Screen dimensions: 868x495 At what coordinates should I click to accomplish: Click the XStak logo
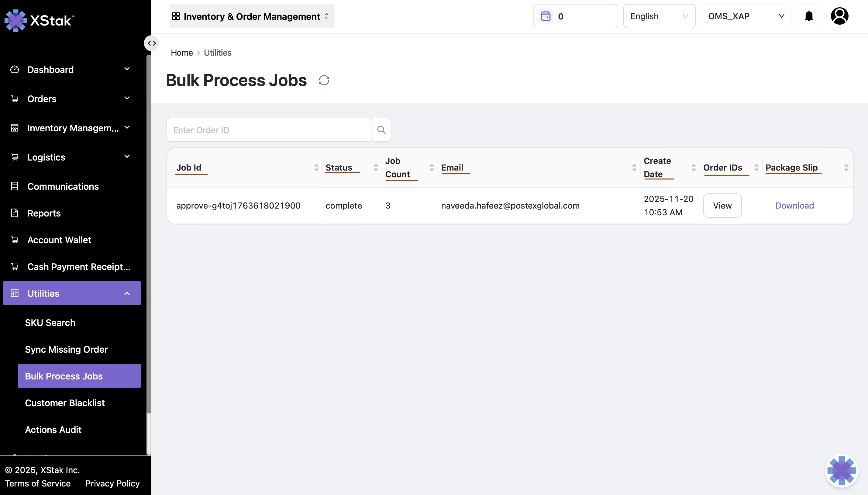pos(39,20)
